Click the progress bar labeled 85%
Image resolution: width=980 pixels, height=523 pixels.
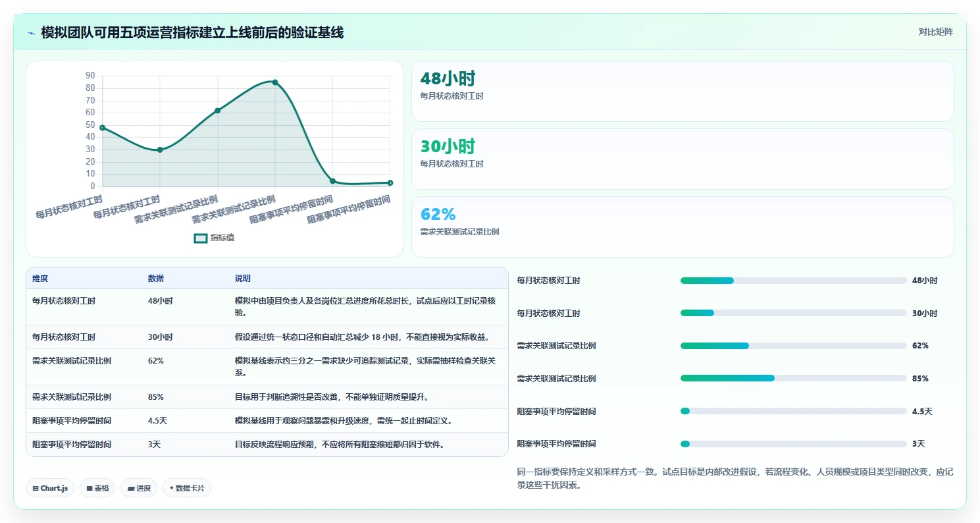click(793, 379)
